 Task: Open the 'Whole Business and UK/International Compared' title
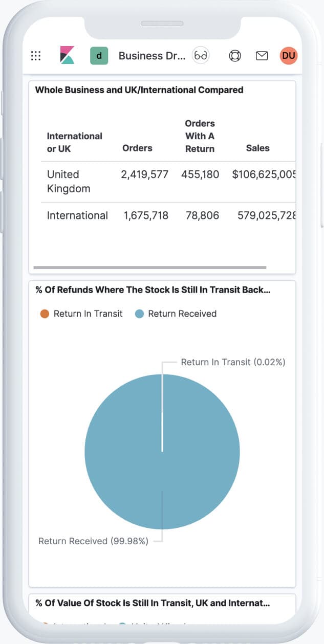(x=139, y=90)
